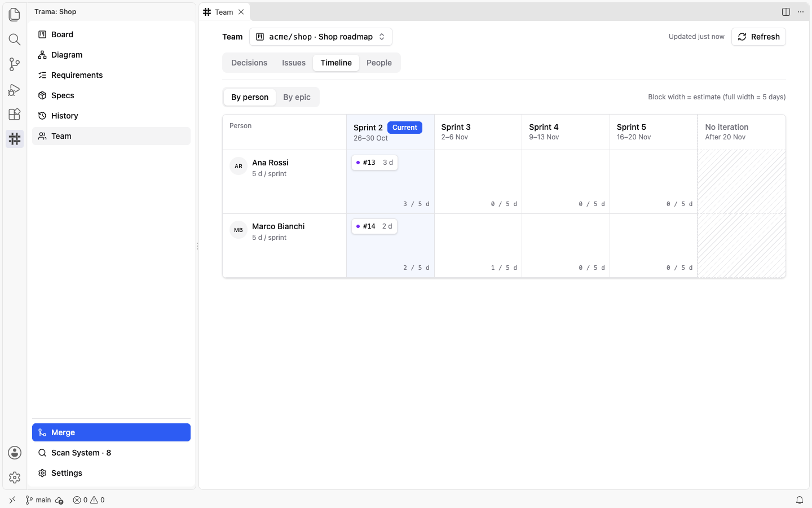Select the Trama hash icon in activity bar
Screen dimensions: 812x508
[15, 139]
